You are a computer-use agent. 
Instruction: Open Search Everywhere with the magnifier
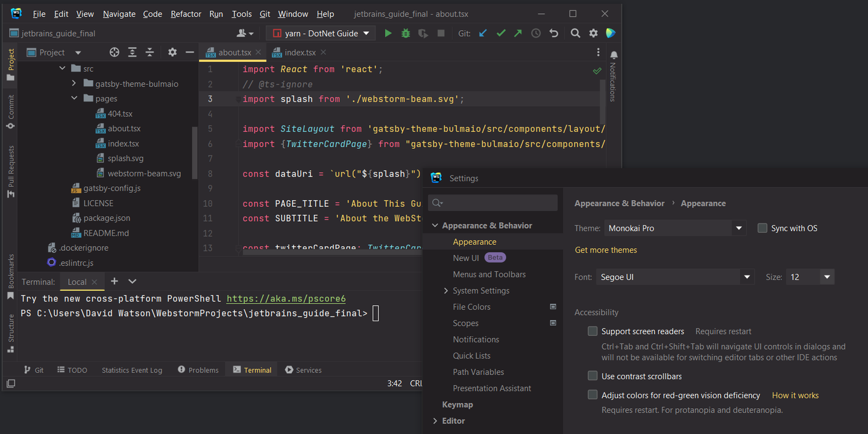(575, 33)
